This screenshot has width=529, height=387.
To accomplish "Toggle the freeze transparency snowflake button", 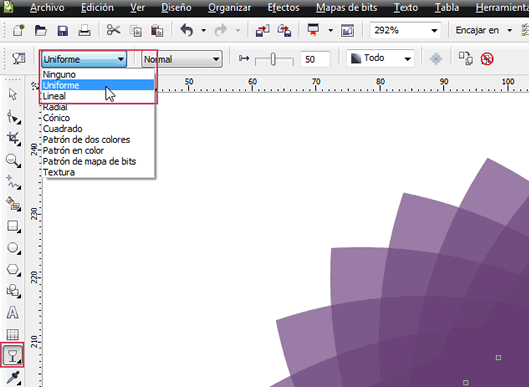I will pos(436,59).
